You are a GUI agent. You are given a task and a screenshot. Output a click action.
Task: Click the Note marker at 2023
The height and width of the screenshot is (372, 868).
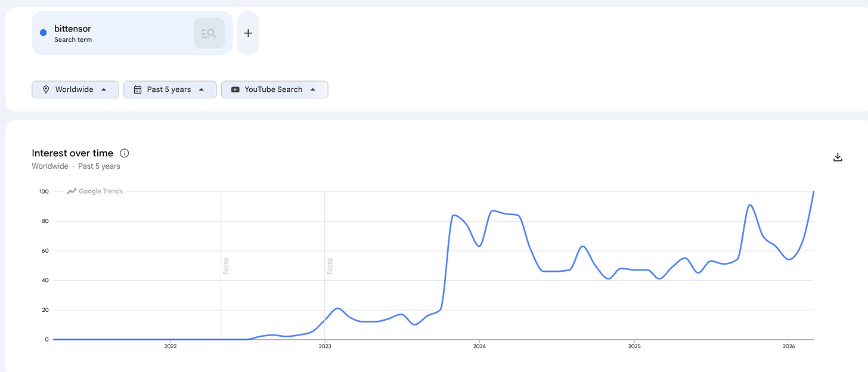point(330,266)
